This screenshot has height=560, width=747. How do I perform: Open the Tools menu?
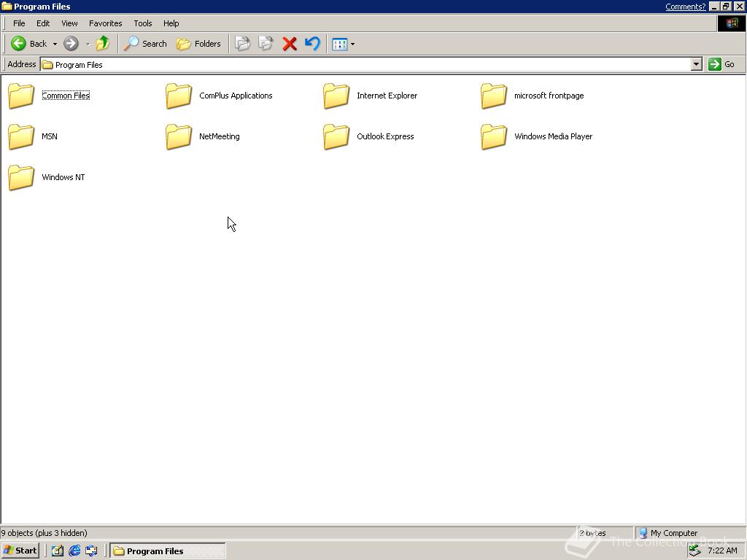click(142, 23)
